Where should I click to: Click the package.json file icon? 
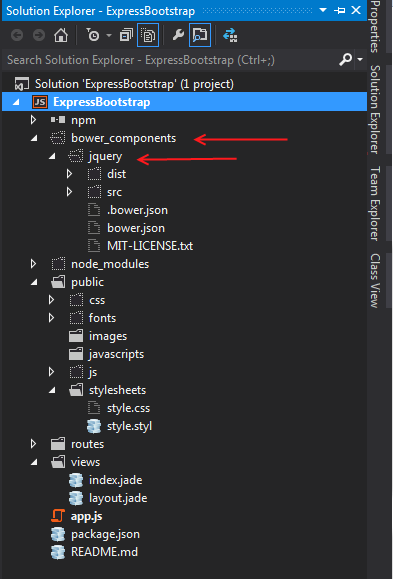click(x=58, y=534)
